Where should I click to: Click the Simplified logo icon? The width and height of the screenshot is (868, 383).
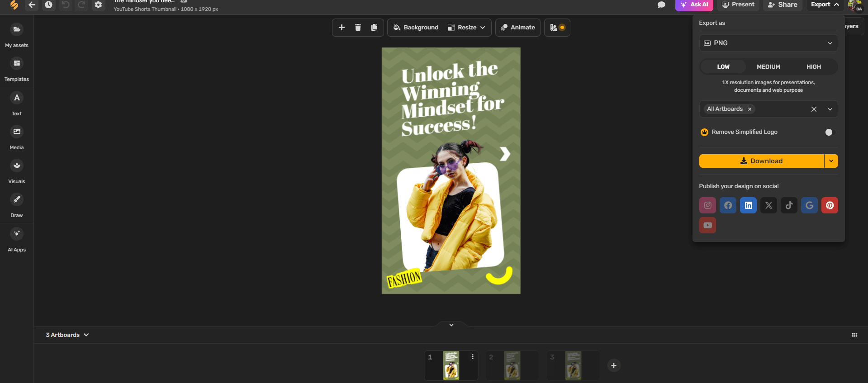point(14,5)
